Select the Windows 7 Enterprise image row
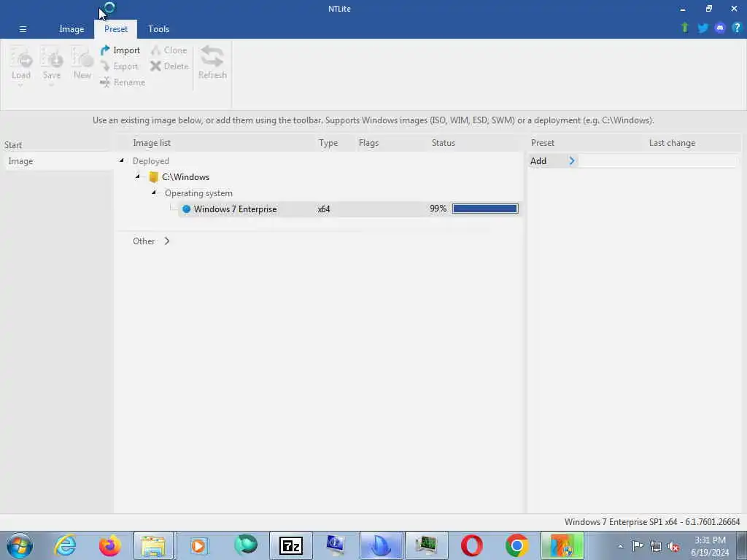This screenshot has height=560, width=747. 349,209
